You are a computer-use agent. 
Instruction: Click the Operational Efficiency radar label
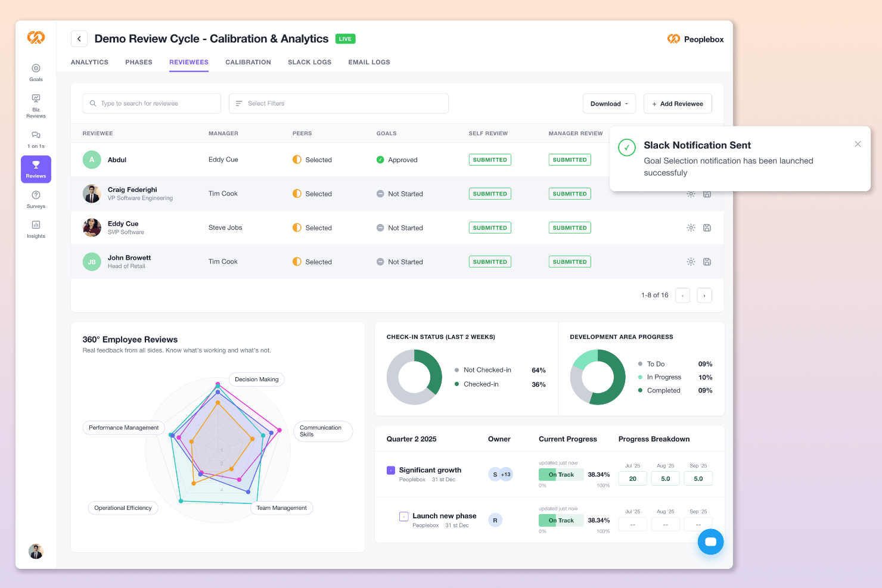pos(123,508)
